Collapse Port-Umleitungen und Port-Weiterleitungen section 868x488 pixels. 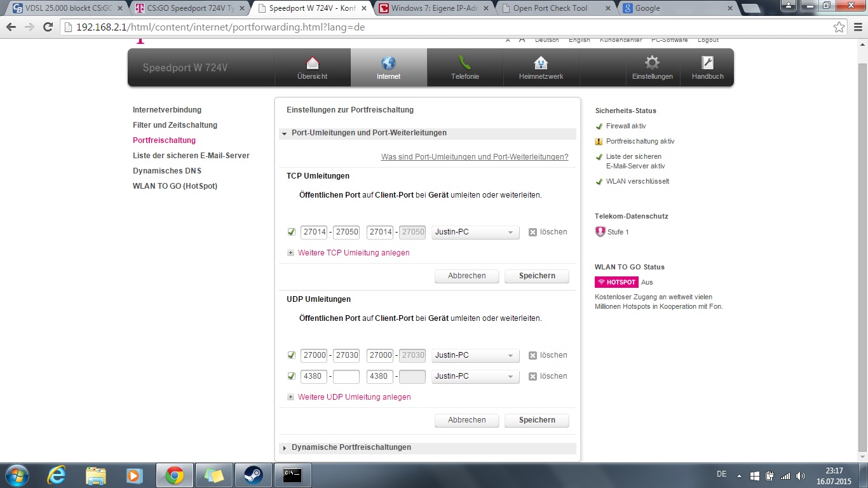click(427, 133)
